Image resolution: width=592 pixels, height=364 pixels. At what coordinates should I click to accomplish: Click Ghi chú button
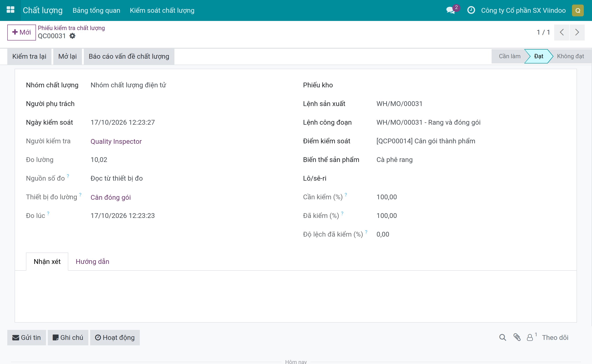(x=68, y=338)
